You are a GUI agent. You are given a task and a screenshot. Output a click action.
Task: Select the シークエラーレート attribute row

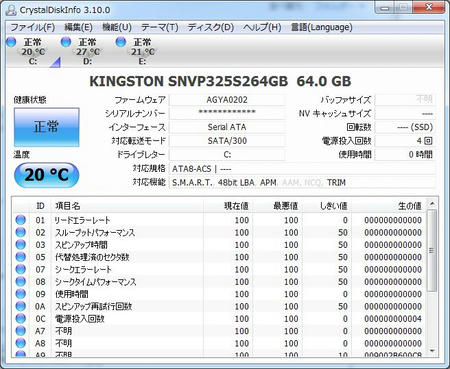pyautogui.click(x=219, y=269)
